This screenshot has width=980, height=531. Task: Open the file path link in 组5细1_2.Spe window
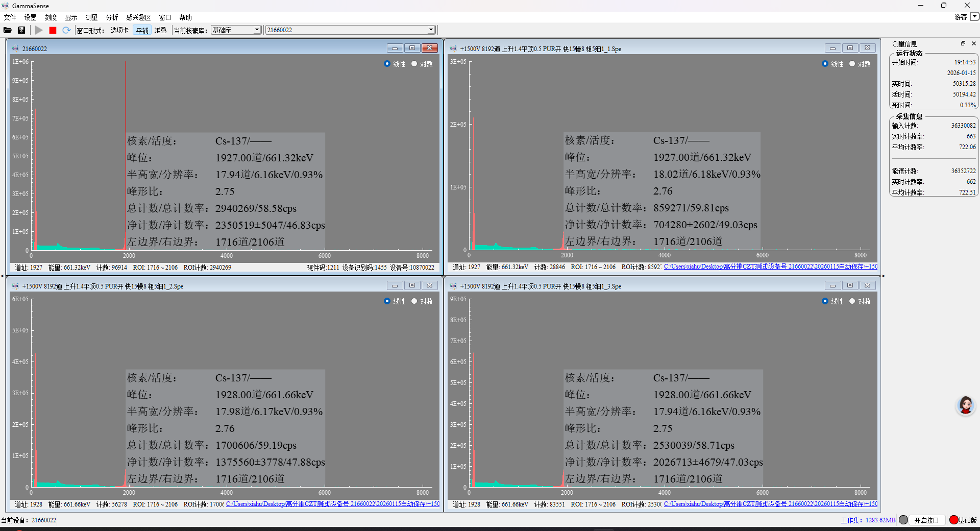tap(332, 504)
